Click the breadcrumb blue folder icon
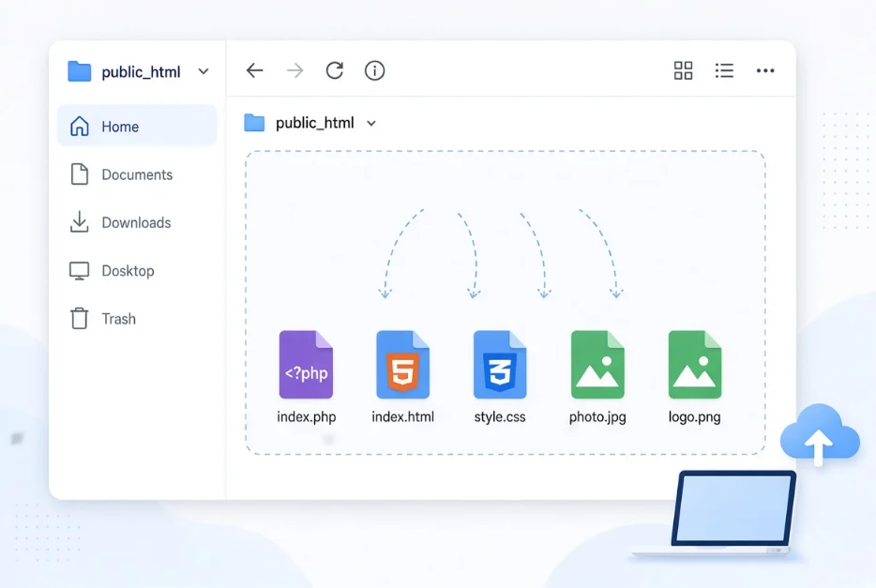 point(254,122)
